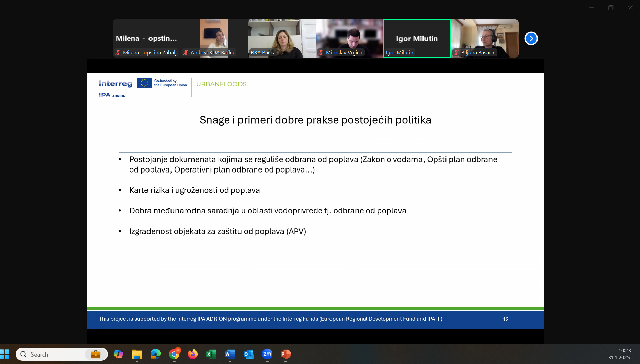Viewport: 640px width, 364px height.
Task: Open the clock and date panel
Action: (619, 354)
